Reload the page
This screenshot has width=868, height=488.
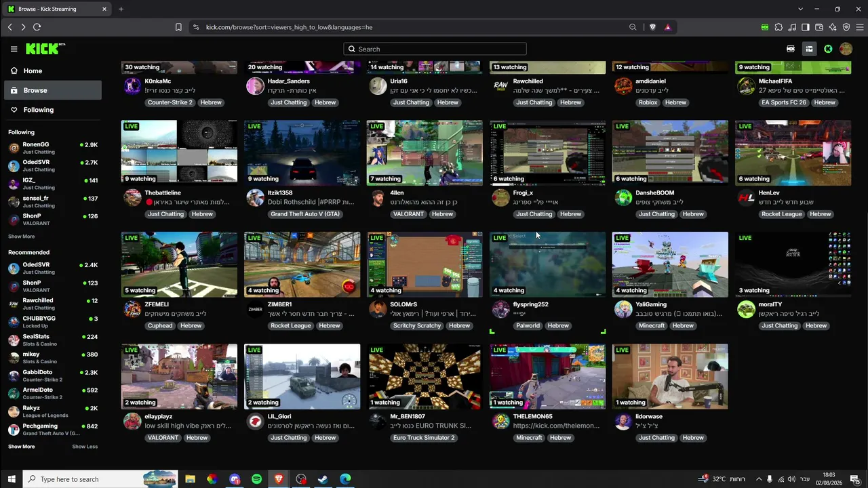coord(37,27)
